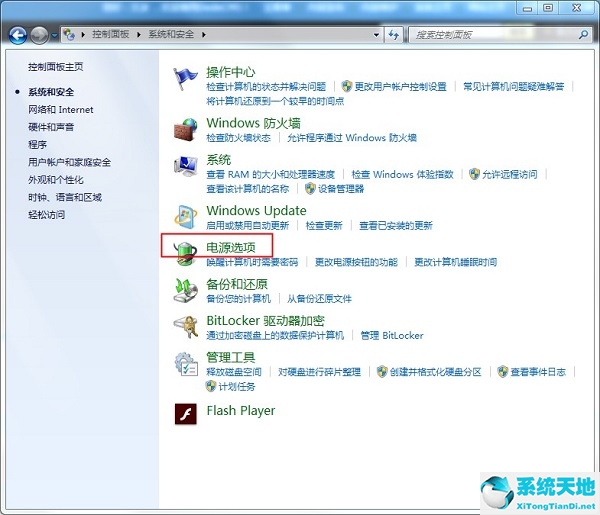Click the Forward arrow button
This screenshot has height=515, width=600.
39,36
